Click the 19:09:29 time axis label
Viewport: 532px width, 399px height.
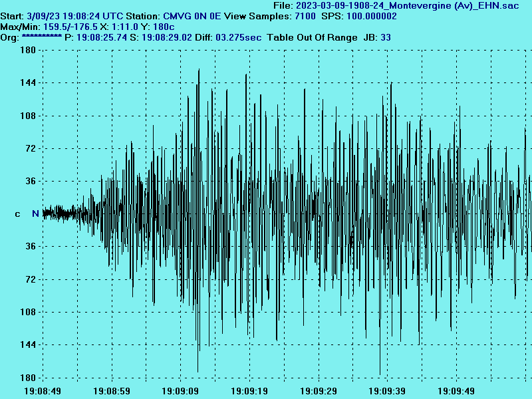pyautogui.click(x=319, y=391)
